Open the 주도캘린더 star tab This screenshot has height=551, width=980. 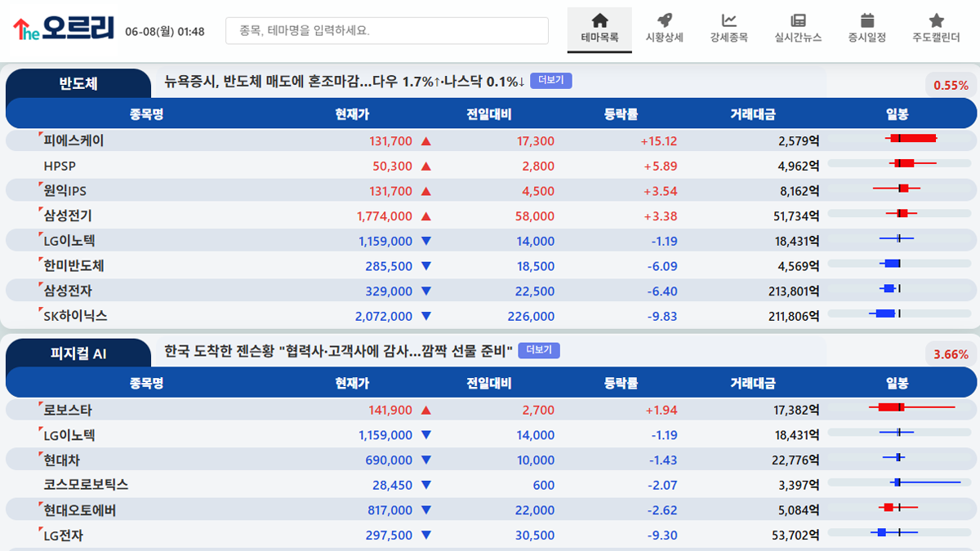tap(936, 29)
